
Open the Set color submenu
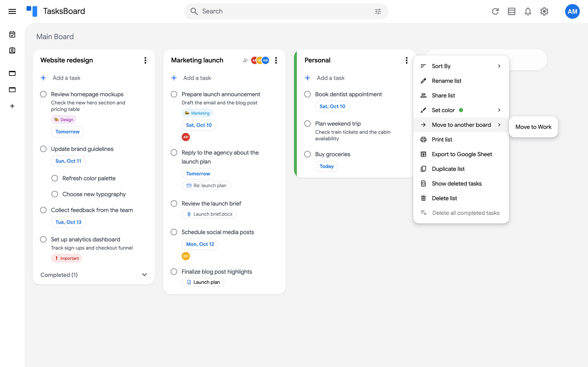tap(461, 110)
